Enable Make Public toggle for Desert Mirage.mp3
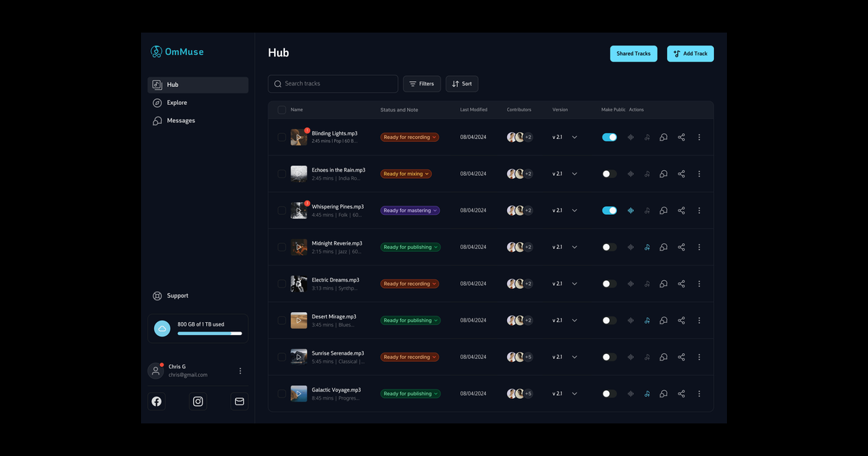 click(610, 320)
